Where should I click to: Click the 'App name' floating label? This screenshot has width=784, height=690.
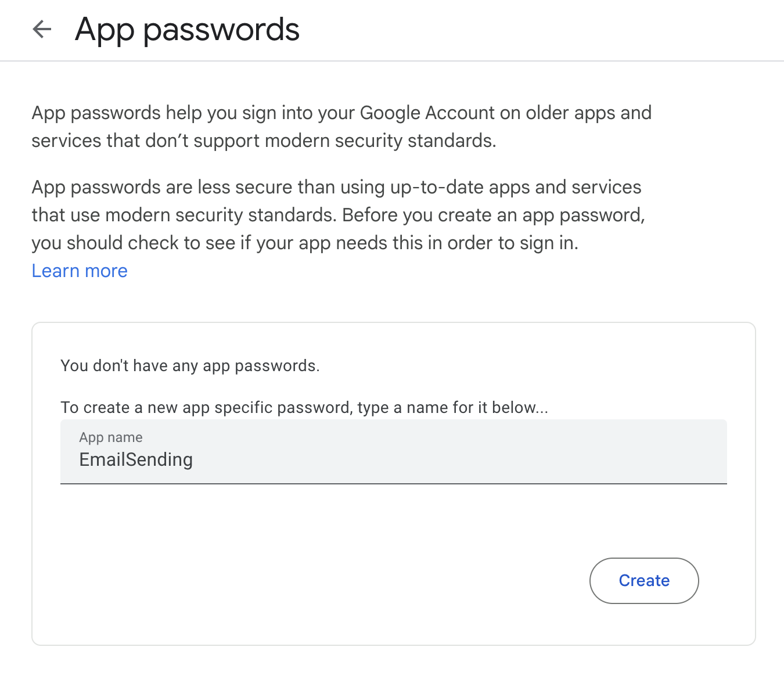[x=110, y=437]
